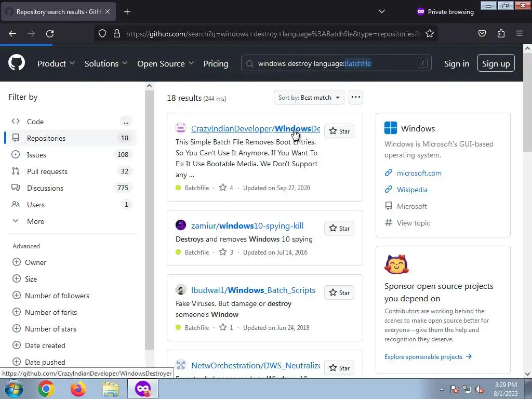Click the zamiur avatar icon
Image resolution: width=532 pixels, height=399 pixels.
click(x=181, y=225)
